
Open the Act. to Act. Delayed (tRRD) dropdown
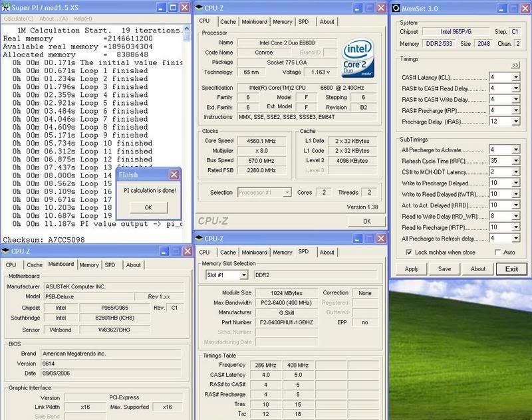click(x=516, y=205)
